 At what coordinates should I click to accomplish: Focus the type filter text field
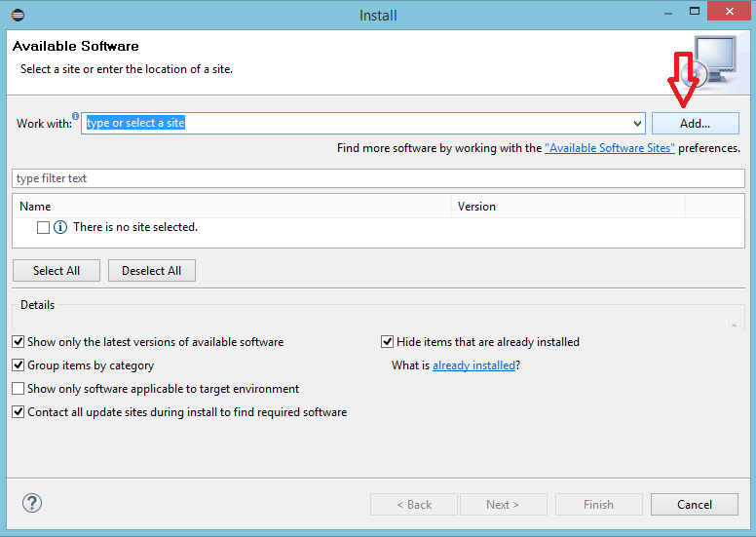[378, 178]
